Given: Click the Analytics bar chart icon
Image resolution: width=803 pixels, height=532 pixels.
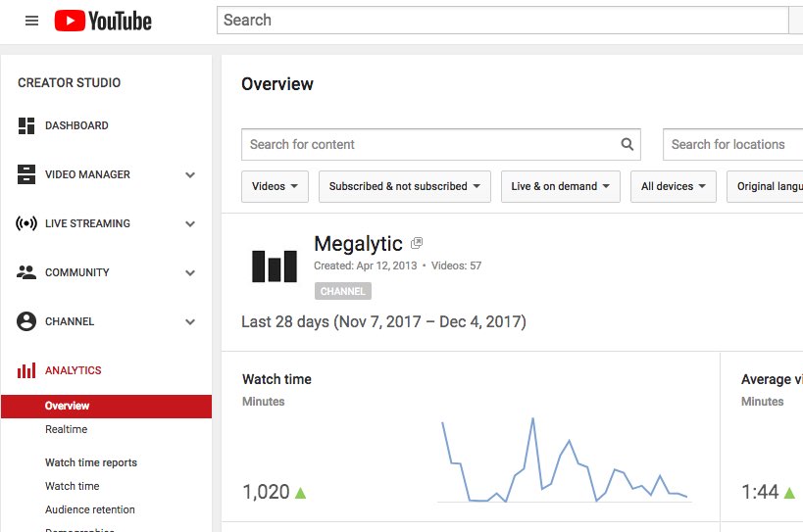Looking at the screenshot, I should [26, 371].
